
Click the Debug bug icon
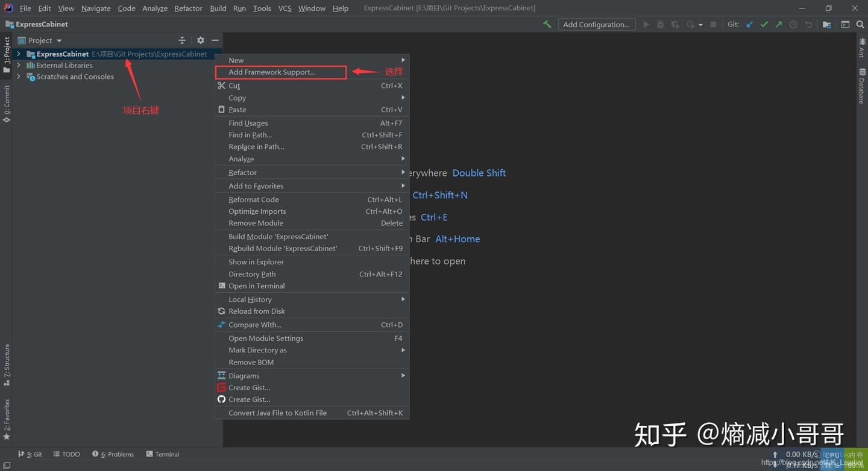tap(661, 25)
